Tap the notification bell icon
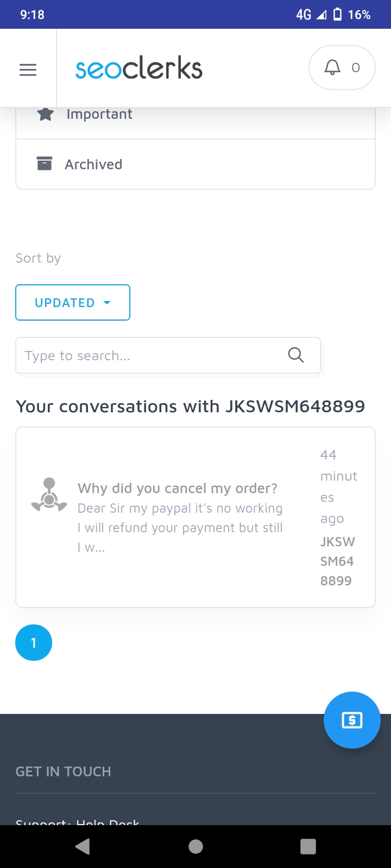 [x=332, y=67]
